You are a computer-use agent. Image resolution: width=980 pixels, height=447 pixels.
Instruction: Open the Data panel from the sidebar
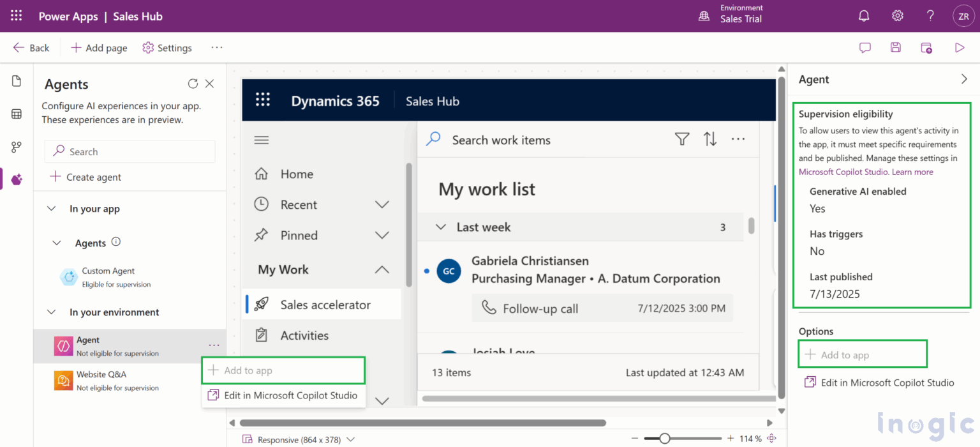pyautogui.click(x=16, y=114)
